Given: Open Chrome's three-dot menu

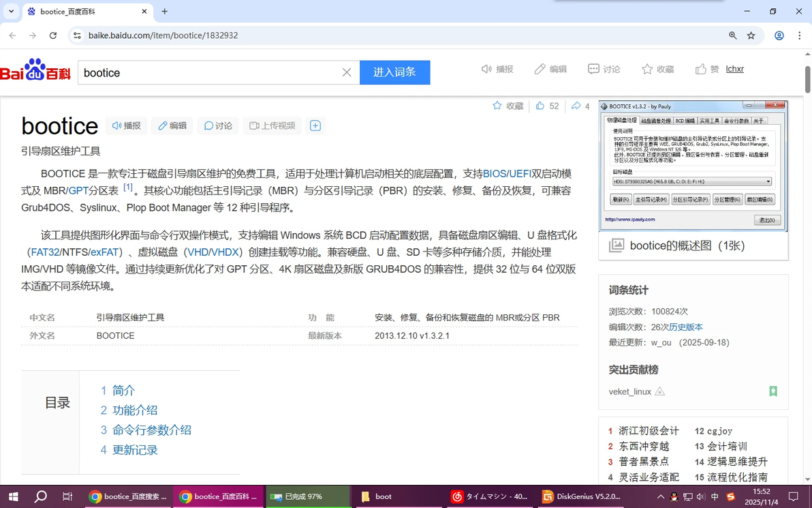Looking at the screenshot, I should [x=799, y=35].
